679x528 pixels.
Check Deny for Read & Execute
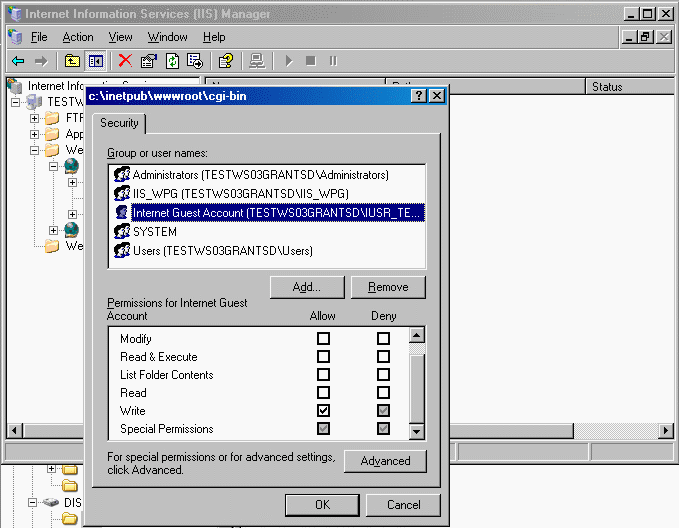click(x=383, y=356)
